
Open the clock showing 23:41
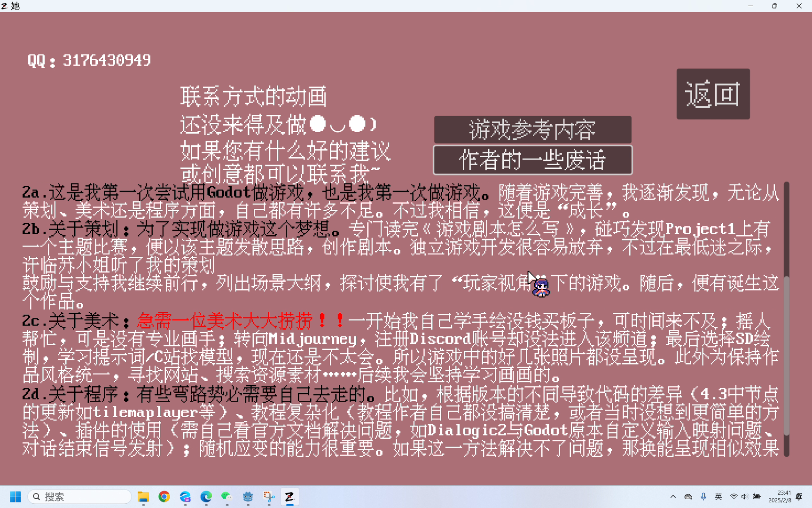[780, 497]
